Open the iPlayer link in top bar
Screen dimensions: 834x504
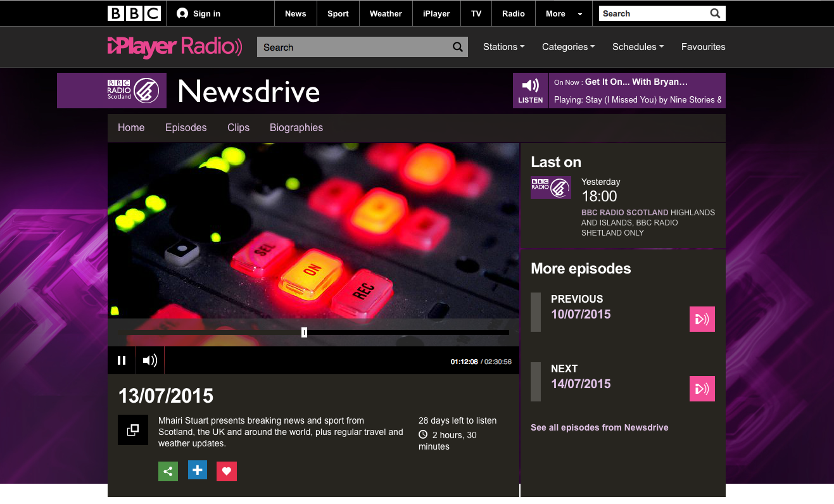point(436,13)
